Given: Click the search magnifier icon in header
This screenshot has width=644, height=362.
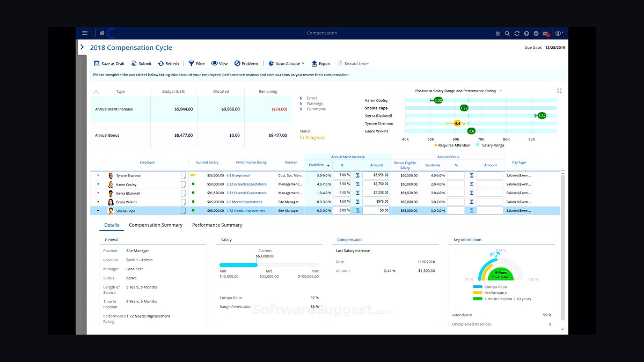Looking at the screenshot, I should [x=507, y=33].
